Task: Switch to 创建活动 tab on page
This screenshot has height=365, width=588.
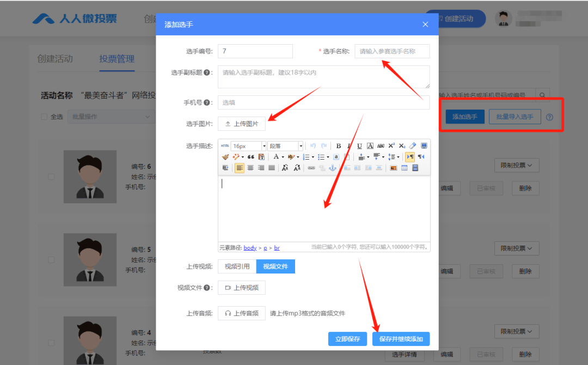Action: click(x=55, y=59)
